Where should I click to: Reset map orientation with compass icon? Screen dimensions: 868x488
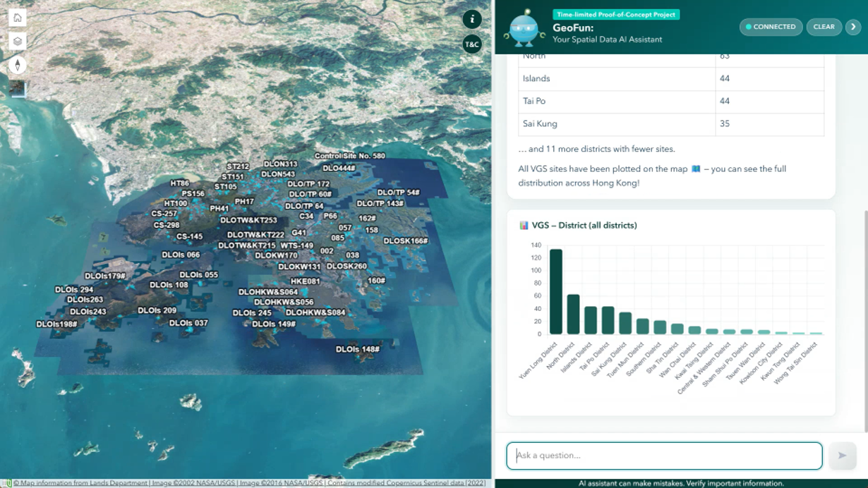(x=18, y=65)
